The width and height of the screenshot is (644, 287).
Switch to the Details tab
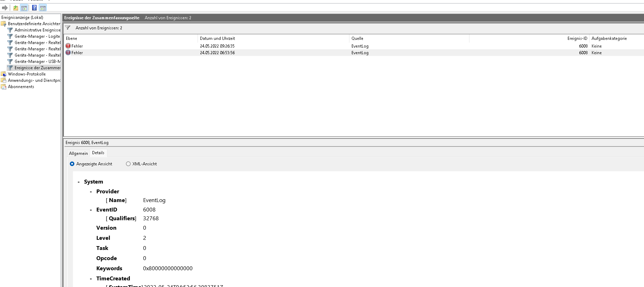coord(98,153)
